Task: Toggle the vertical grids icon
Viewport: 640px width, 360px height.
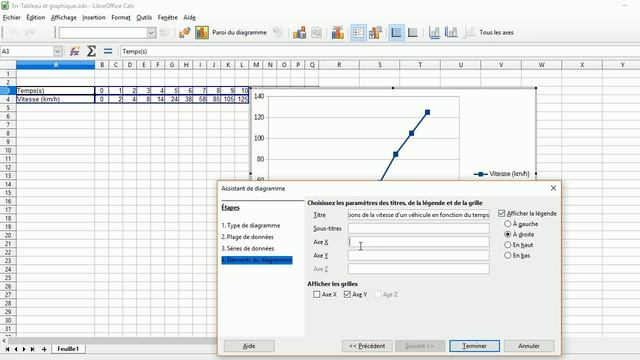Action: tap(413, 33)
